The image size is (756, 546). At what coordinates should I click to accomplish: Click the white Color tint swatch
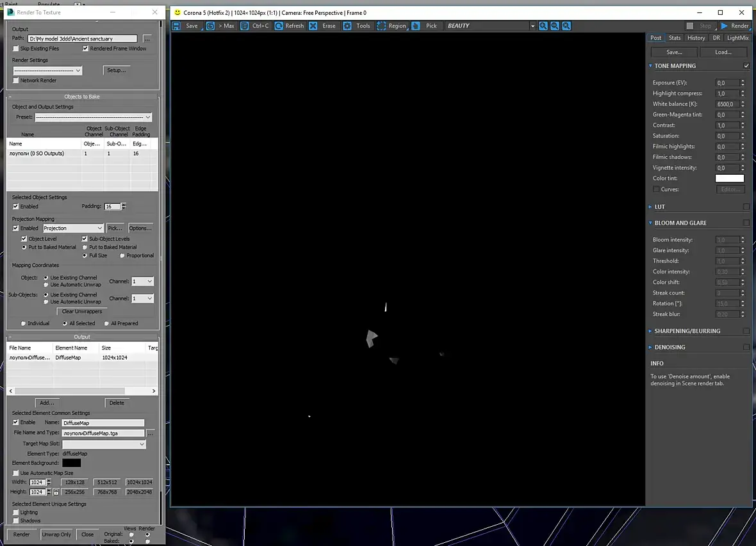point(730,179)
